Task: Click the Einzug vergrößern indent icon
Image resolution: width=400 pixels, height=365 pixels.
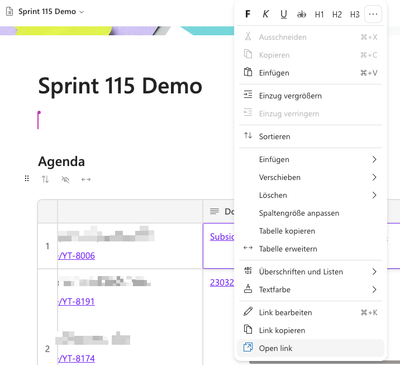Action: coord(248,95)
